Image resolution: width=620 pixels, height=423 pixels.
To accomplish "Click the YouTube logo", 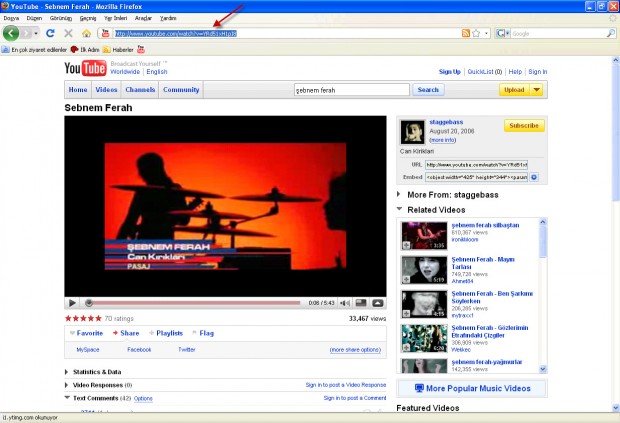I will pos(85,68).
